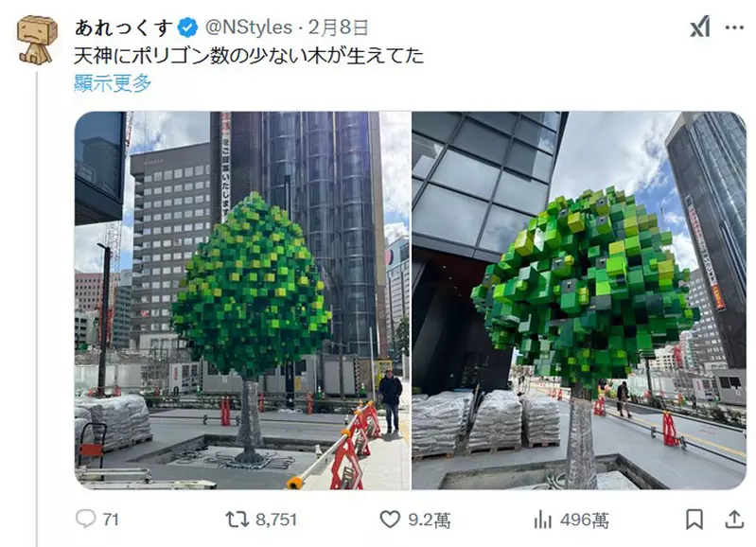Click the repost arrows icon
The image size is (756, 547).
pyautogui.click(x=237, y=519)
